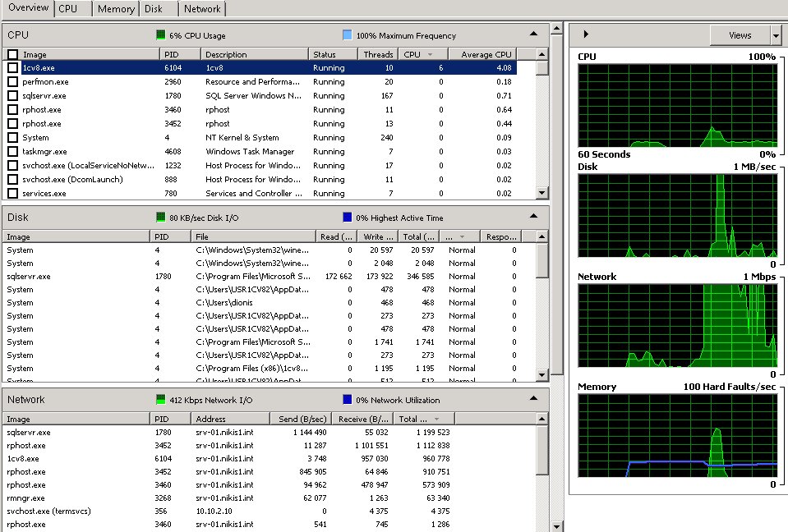Screen dimensions: 788x532
Task: Select the Windows Task Manager description cell
Action: (x=250, y=152)
